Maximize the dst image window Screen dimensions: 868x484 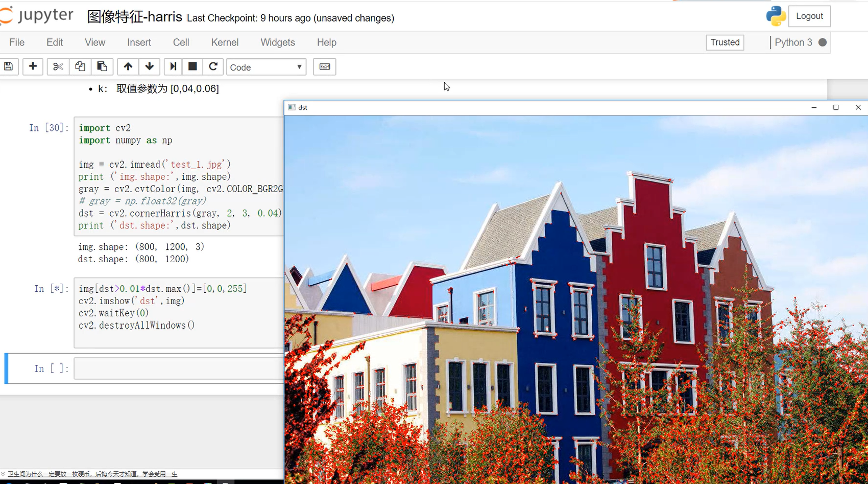click(x=836, y=107)
